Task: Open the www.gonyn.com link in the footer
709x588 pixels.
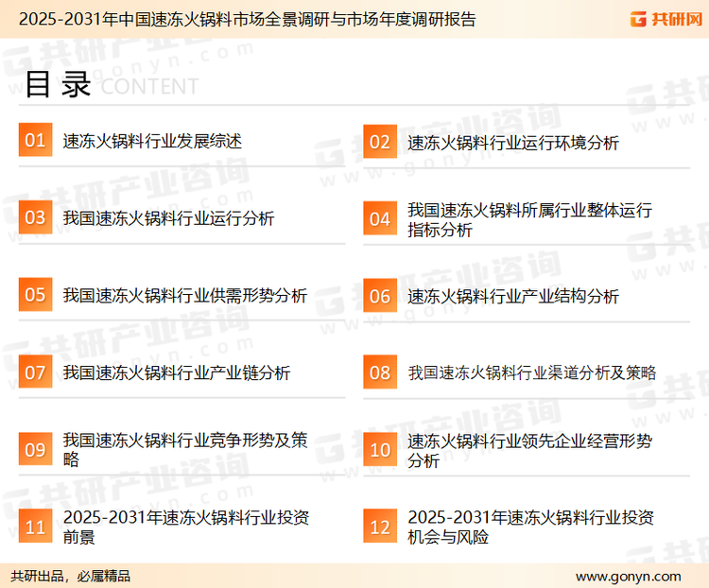Action: click(x=629, y=577)
